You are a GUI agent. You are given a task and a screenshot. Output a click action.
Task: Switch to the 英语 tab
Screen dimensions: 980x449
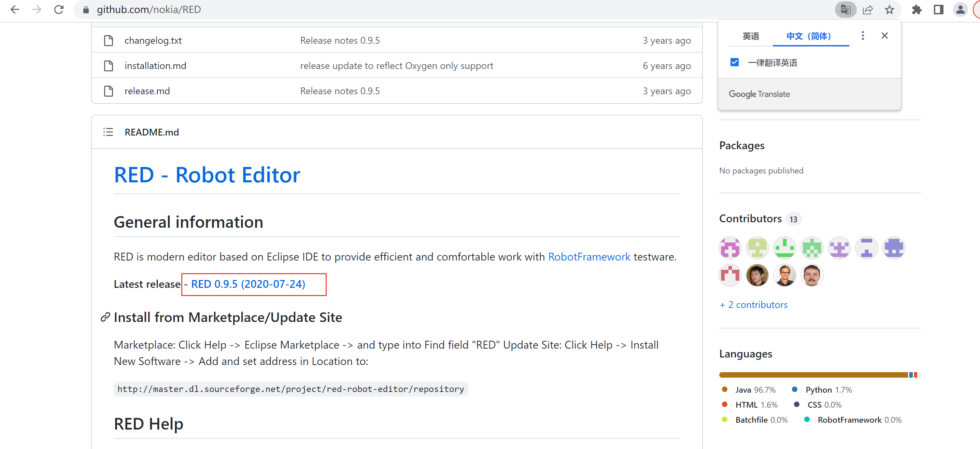(750, 36)
